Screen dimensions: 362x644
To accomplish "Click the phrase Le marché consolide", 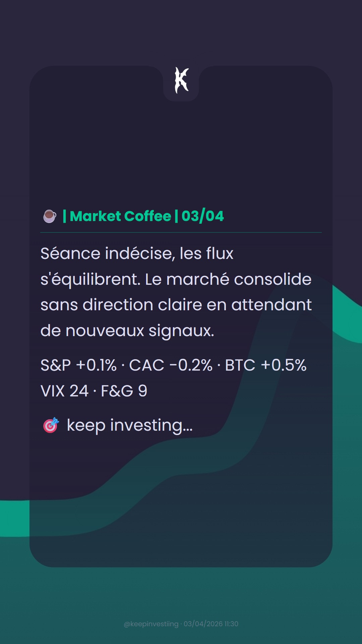I will pos(228,279).
